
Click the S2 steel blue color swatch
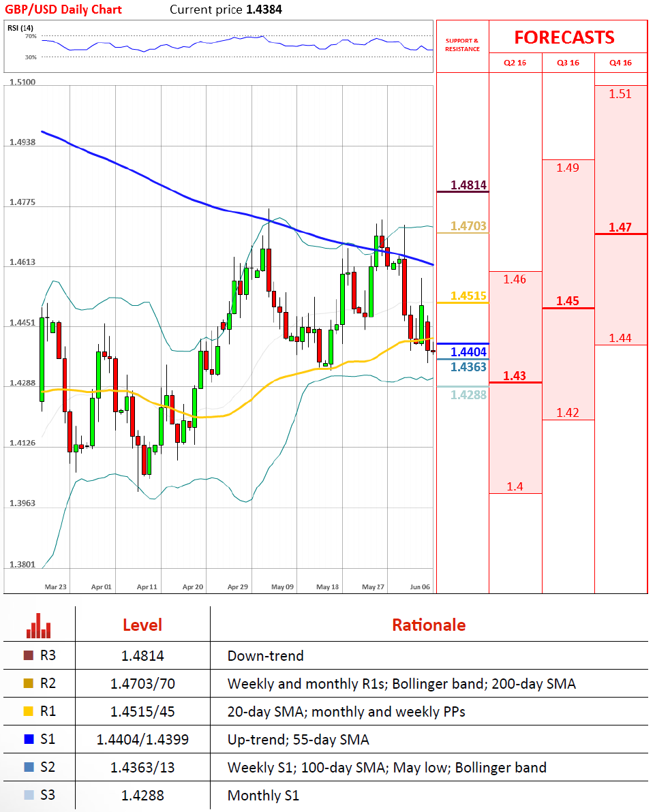tap(29, 767)
